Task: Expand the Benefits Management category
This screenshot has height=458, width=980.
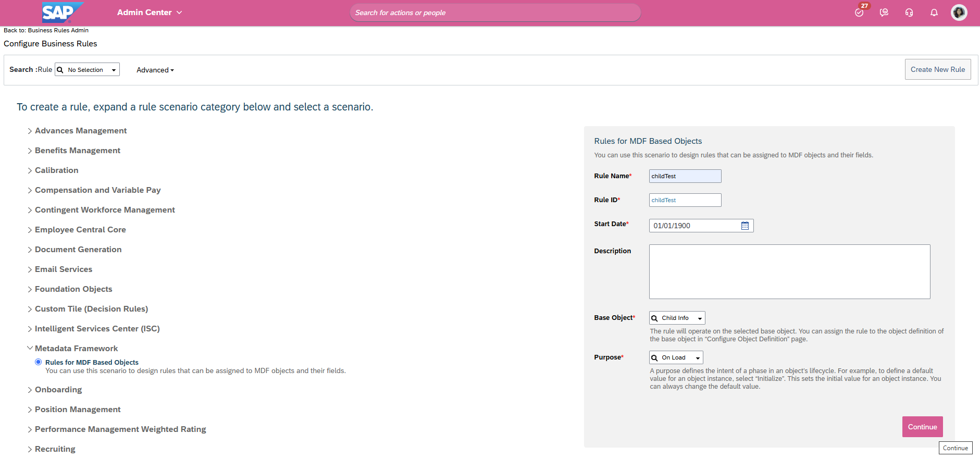Action: click(x=74, y=151)
